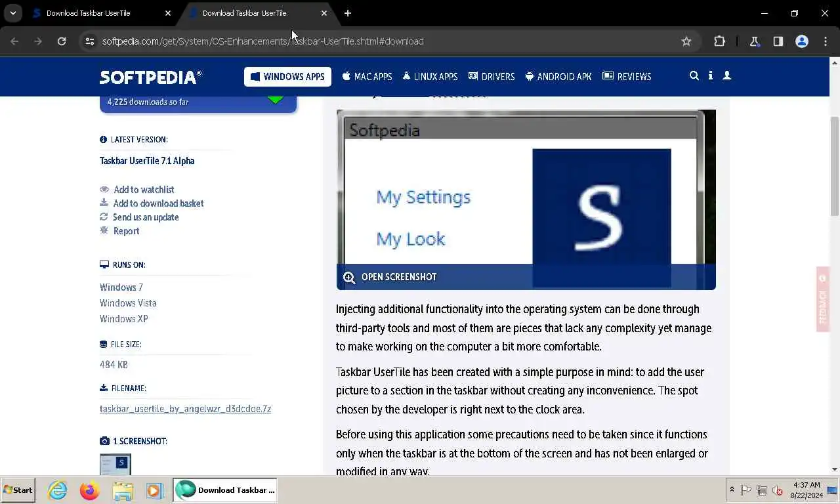Open Windows Media Player taskbar icon
Screen dimensions: 840x504
click(154, 490)
